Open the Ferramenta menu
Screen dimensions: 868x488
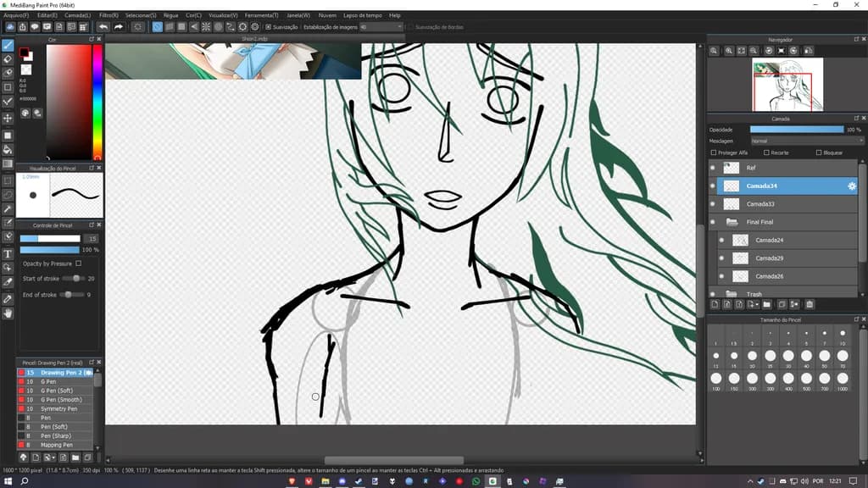[x=261, y=15]
